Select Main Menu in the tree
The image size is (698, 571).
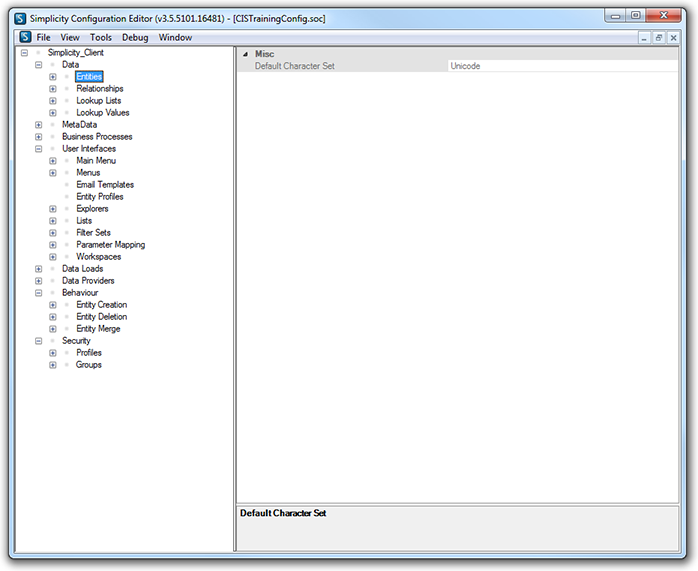(x=96, y=161)
